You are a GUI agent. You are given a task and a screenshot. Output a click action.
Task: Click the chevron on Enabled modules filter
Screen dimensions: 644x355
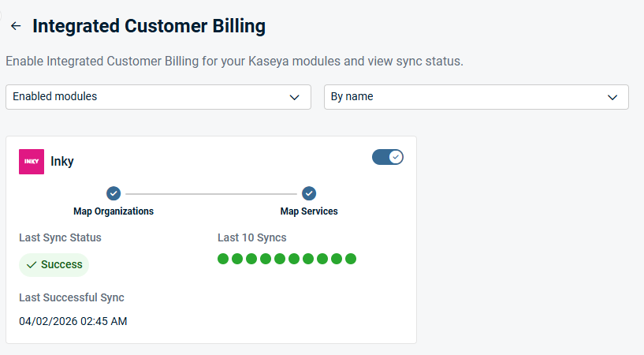[x=295, y=97]
